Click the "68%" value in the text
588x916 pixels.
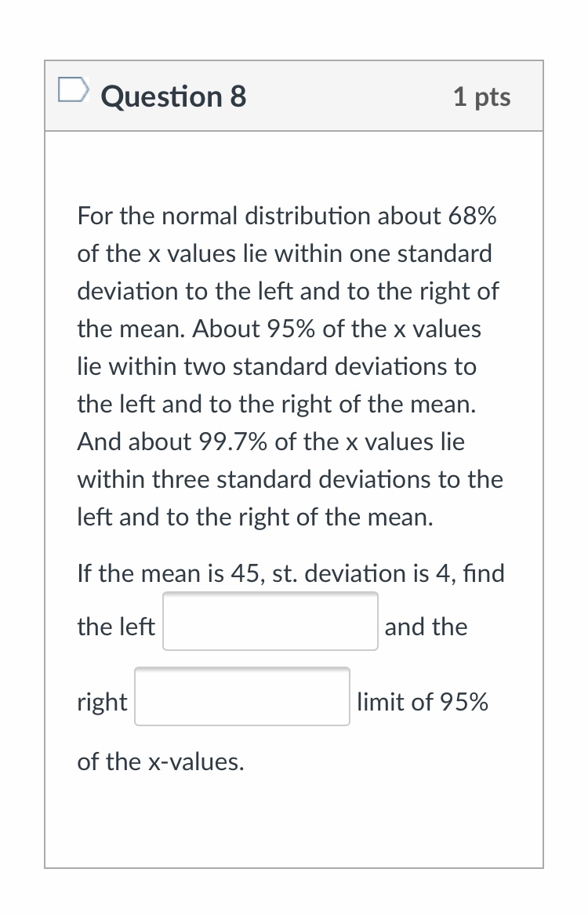(473, 216)
